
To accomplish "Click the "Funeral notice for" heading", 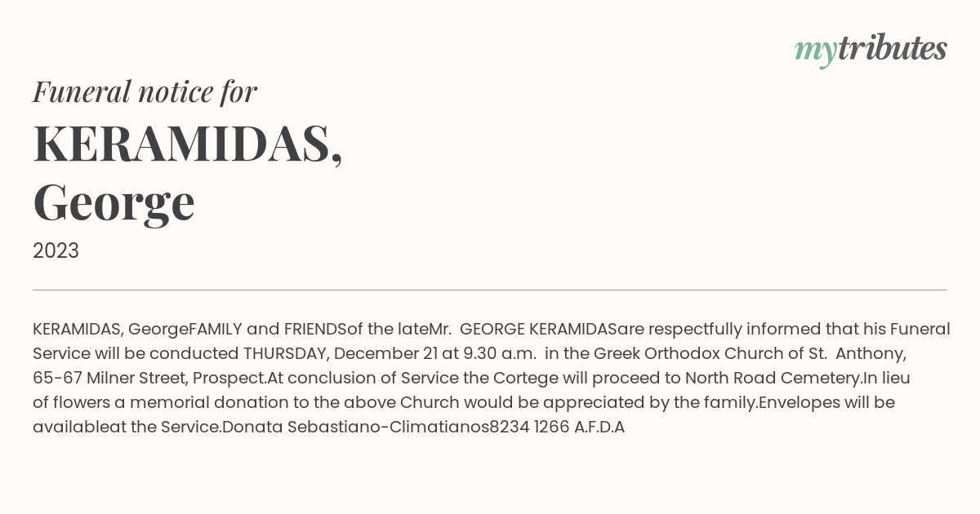I will [x=145, y=92].
